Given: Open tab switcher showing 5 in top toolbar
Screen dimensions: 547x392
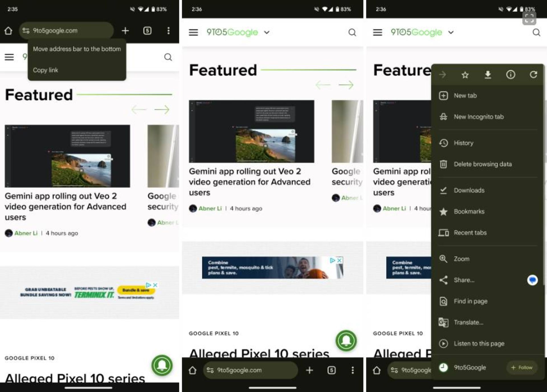Looking at the screenshot, I should pos(147,30).
